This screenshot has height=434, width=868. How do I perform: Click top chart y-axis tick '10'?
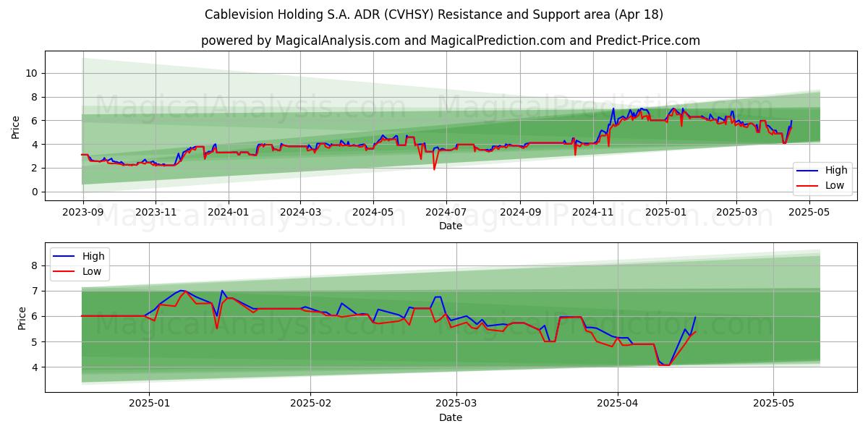pos(33,73)
